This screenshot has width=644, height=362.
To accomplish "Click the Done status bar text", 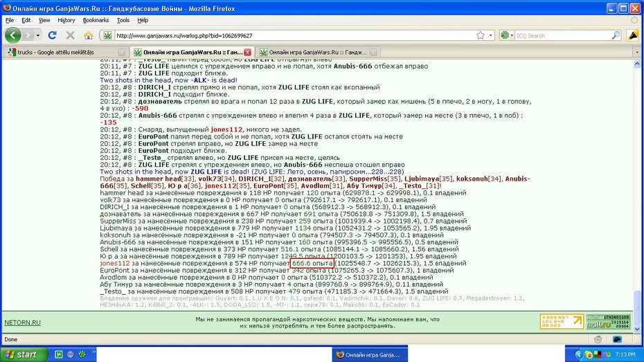I will (x=10, y=339).
